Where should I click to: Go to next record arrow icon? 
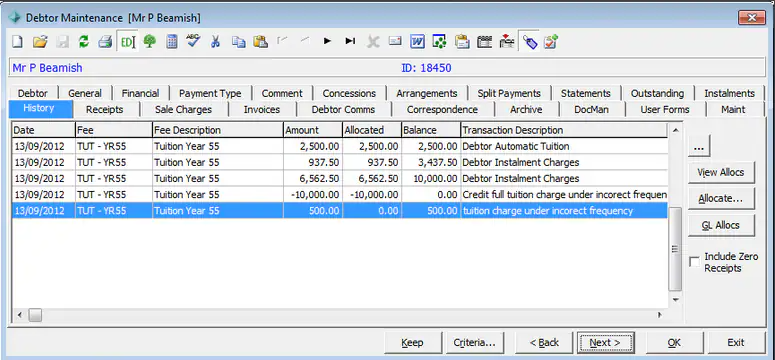click(327, 42)
